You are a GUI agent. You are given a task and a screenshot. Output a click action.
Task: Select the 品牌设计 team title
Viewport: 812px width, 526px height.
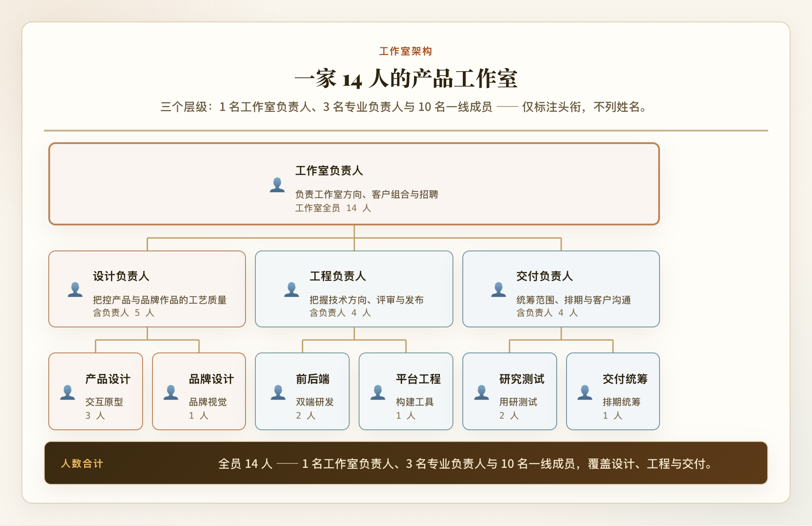pos(211,379)
